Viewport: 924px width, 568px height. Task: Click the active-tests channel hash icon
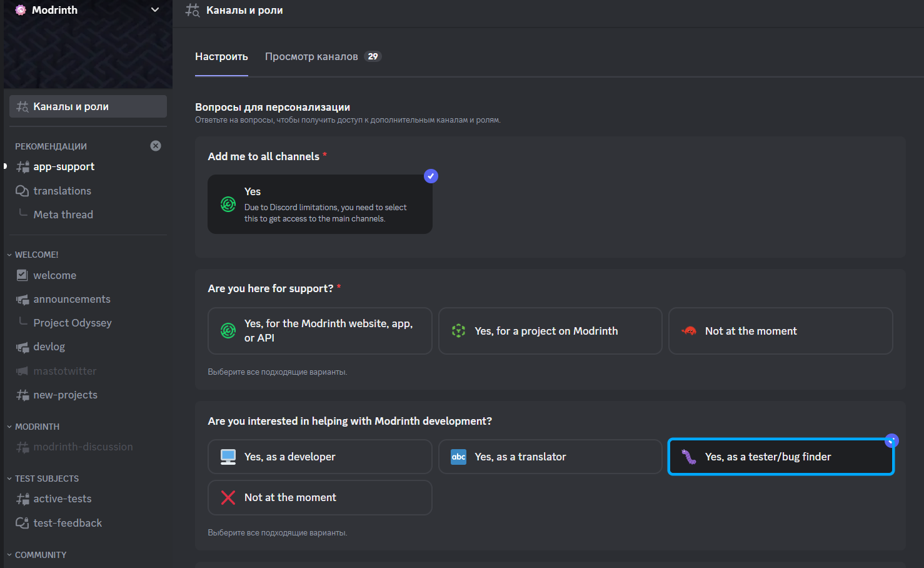click(23, 499)
